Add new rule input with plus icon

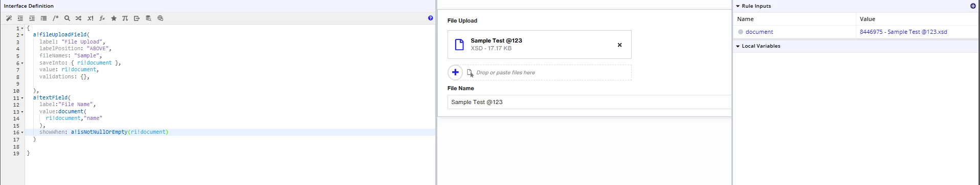click(973, 6)
